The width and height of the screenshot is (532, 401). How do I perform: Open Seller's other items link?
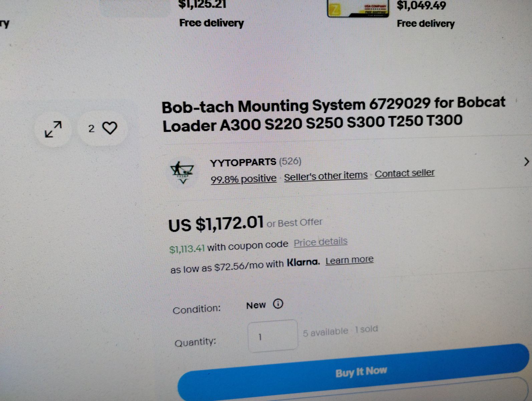[x=325, y=176]
